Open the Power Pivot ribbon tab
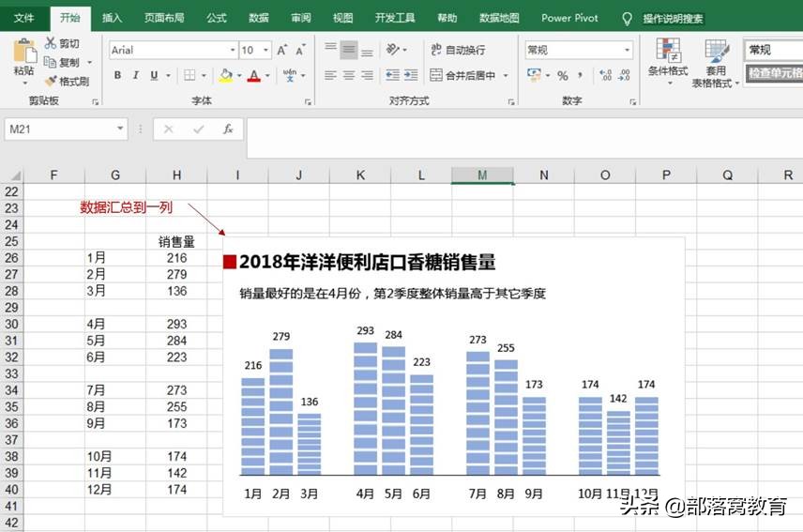Viewport: 803px width, 532px height. tap(569, 18)
